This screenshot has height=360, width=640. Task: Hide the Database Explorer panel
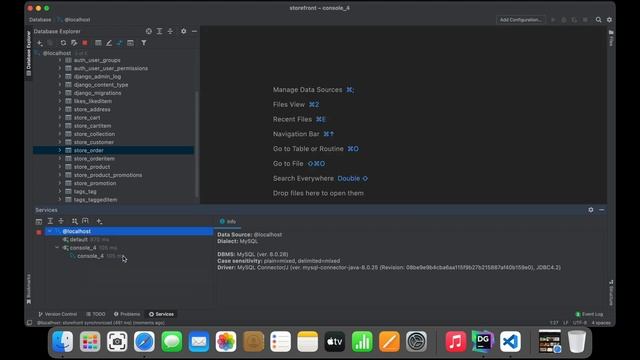[194, 31]
